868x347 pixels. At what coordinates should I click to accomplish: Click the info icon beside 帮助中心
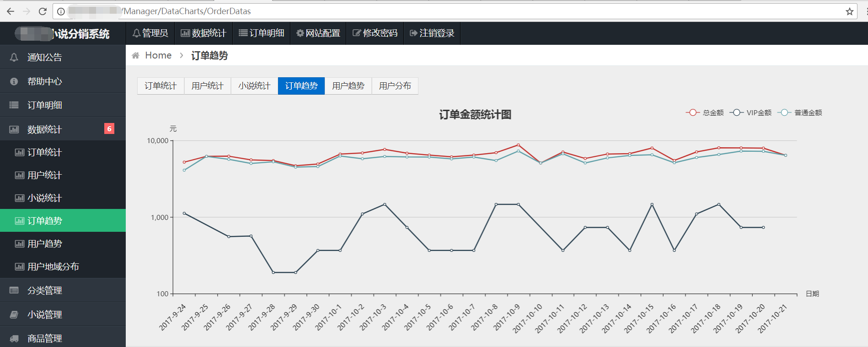coord(14,81)
